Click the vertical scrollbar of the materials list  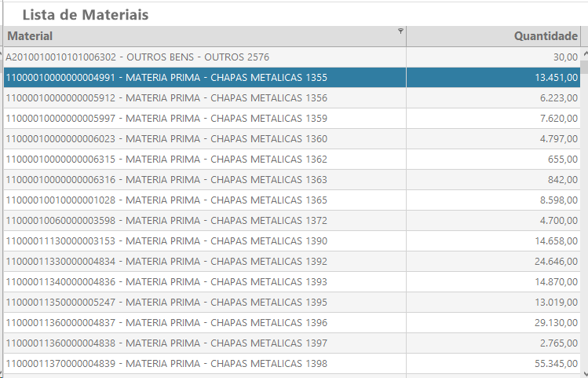(584, 212)
